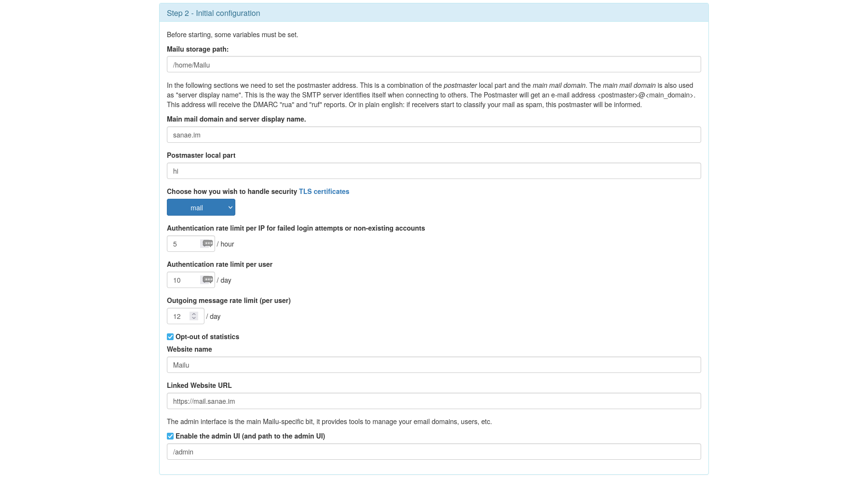
Task: Toggle the Opt-out of statistics checkbox
Action: point(170,337)
